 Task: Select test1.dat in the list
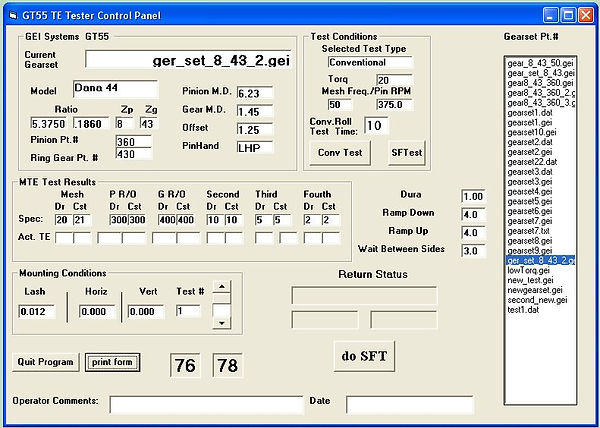coord(540,310)
